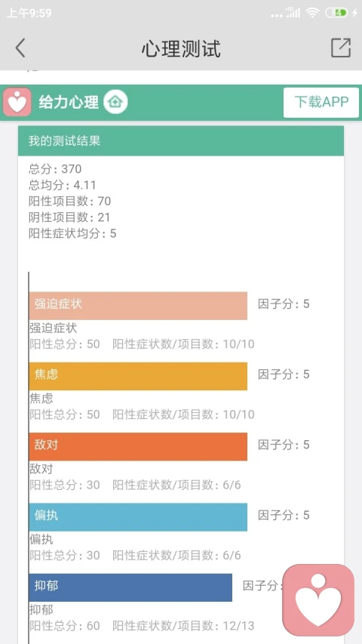Tap the cellular signal bars icon
Screen dimensions: 362x644
293,13
